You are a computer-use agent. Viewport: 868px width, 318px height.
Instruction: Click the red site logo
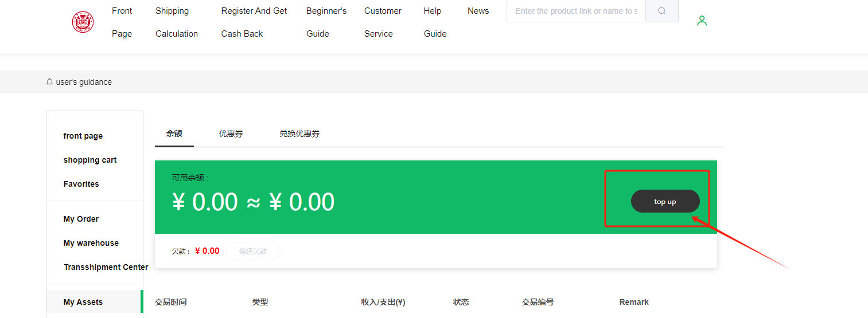coord(83,22)
